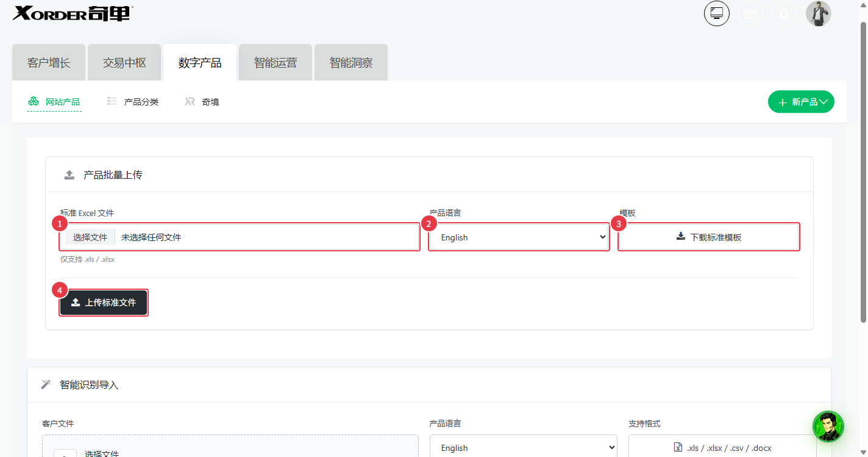This screenshot has height=457, width=868.
Task: Open the 产品语言 English dropdown in batch upload
Action: 519,237
